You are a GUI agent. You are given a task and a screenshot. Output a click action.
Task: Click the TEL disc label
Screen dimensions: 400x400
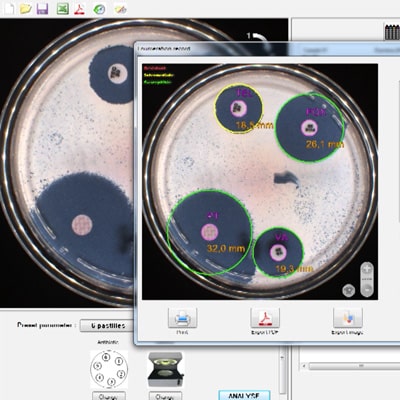(x=244, y=93)
